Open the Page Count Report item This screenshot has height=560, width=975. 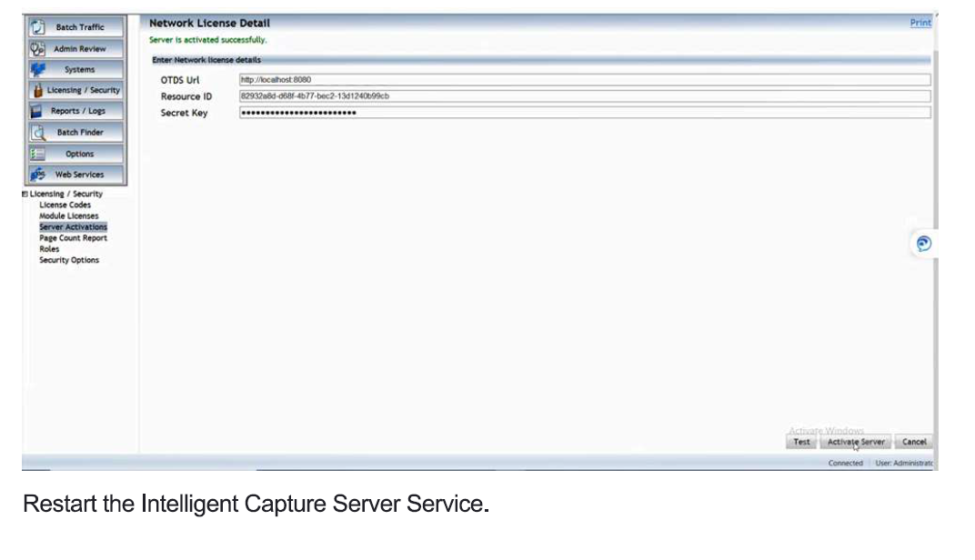point(73,238)
